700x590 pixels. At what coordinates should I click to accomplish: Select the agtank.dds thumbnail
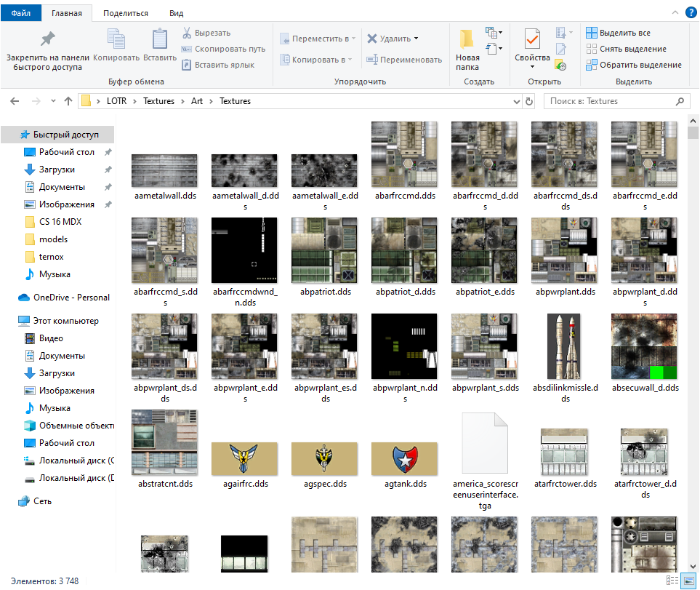(x=404, y=458)
